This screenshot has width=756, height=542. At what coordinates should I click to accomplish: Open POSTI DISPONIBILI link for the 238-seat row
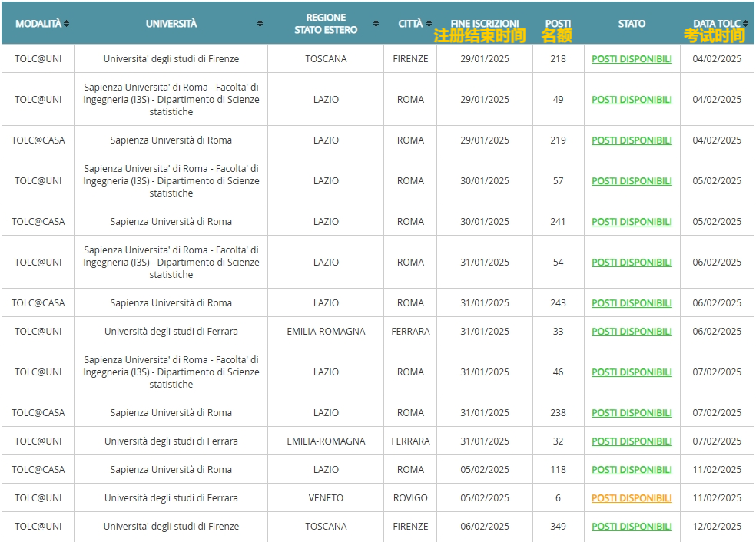click(x=632, y=413)
